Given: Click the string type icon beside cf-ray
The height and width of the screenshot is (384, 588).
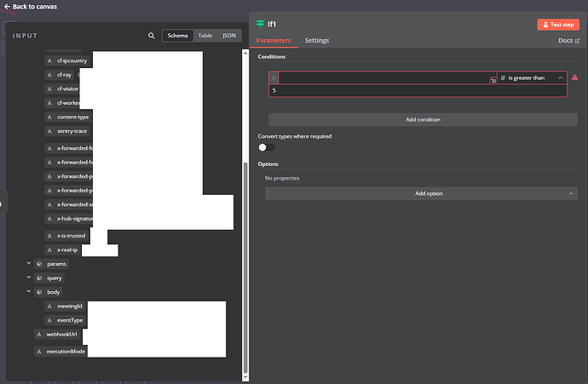Looking at the screenshot, I should pos(49,75).
